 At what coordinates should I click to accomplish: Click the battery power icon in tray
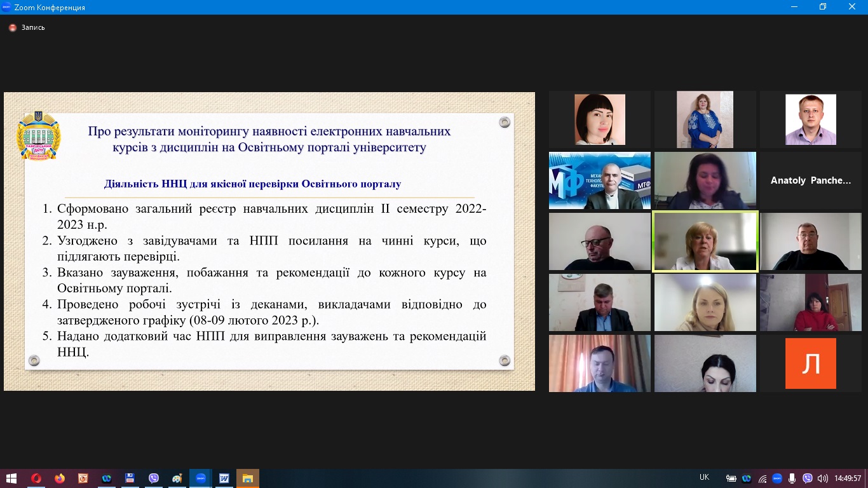click(x=731, y=478)
